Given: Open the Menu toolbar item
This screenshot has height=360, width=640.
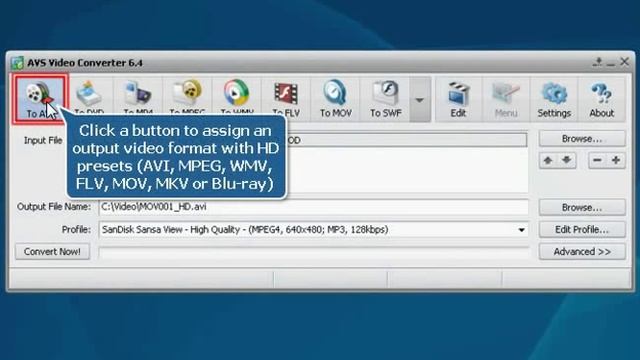Looking at the screenshot, I should coord(506,99).
